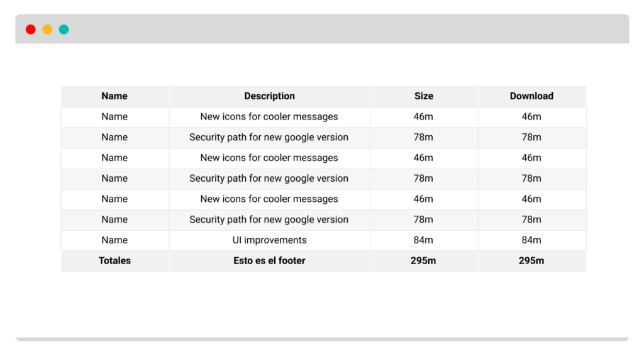Select the Name column header
Screen dimensions: 644x356
point(114,96)
